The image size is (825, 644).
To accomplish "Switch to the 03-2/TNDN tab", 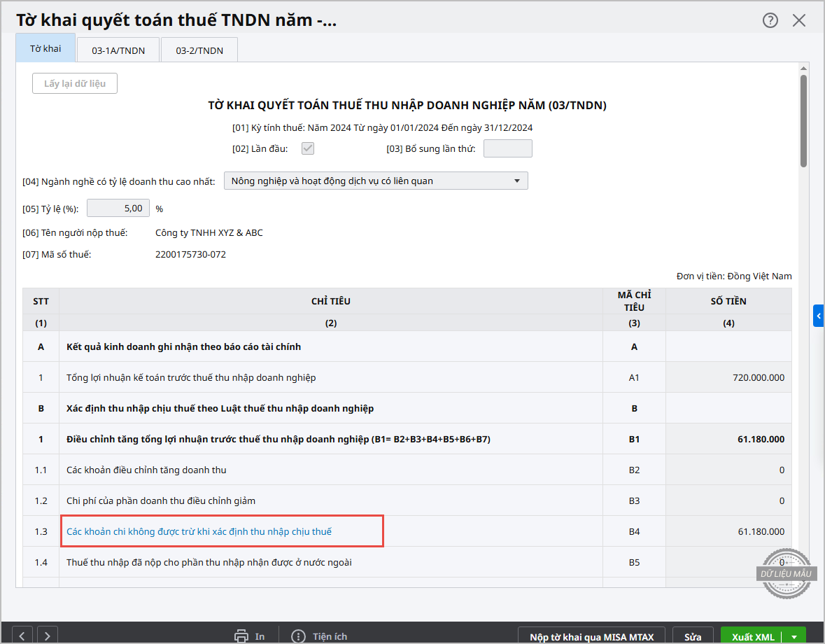I will [x=199, y=50].
